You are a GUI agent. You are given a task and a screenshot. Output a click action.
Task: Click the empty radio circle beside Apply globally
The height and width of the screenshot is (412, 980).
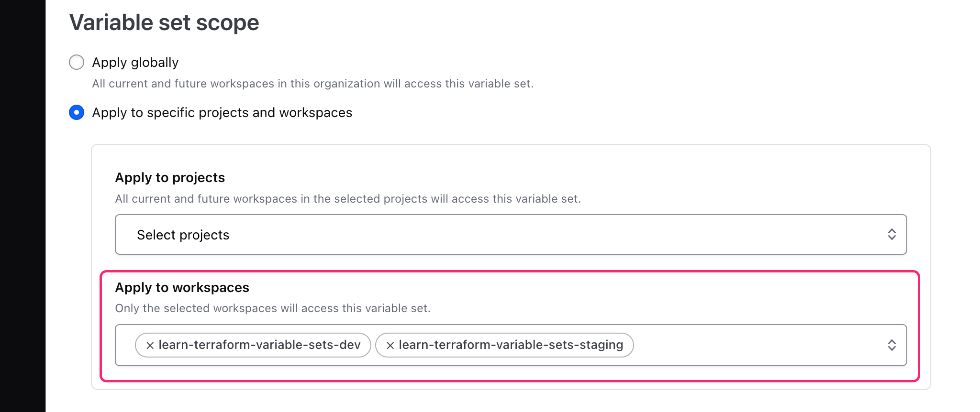(77, 62)
